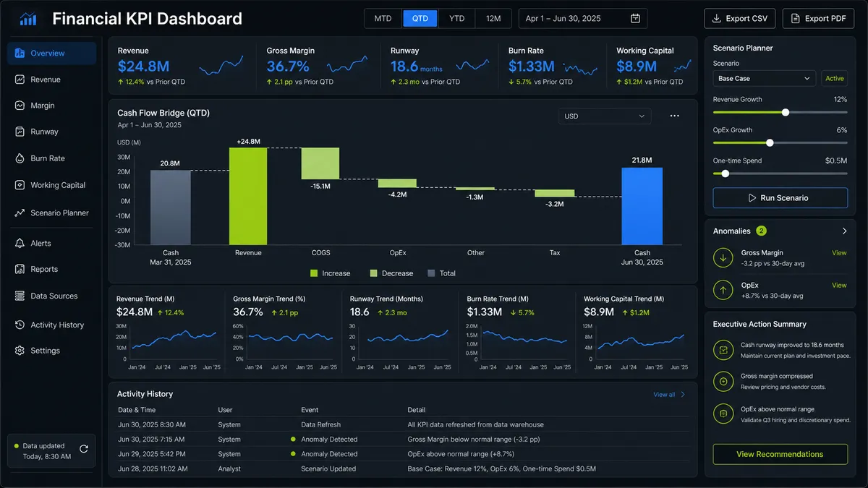Toggle the Active scenario status badge
The image size is (868, 488).
[x=835, y=78]
